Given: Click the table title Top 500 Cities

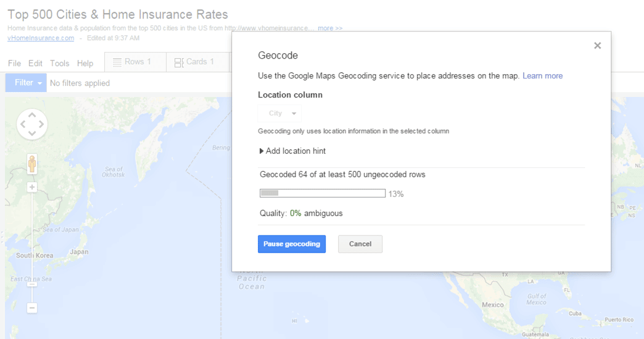Looking at the screenshot, I should pyautogui.click(x=118, y=14).
